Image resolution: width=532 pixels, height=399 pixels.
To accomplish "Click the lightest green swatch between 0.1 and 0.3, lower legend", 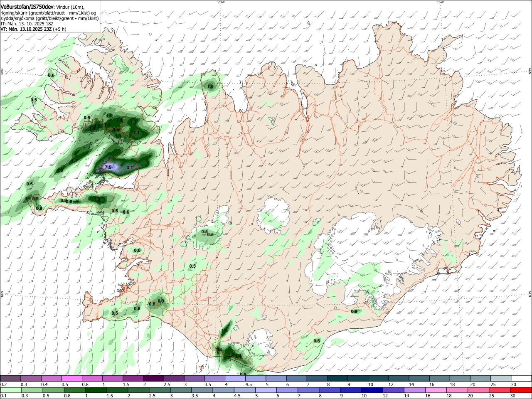I will click(x=11, y=390).
